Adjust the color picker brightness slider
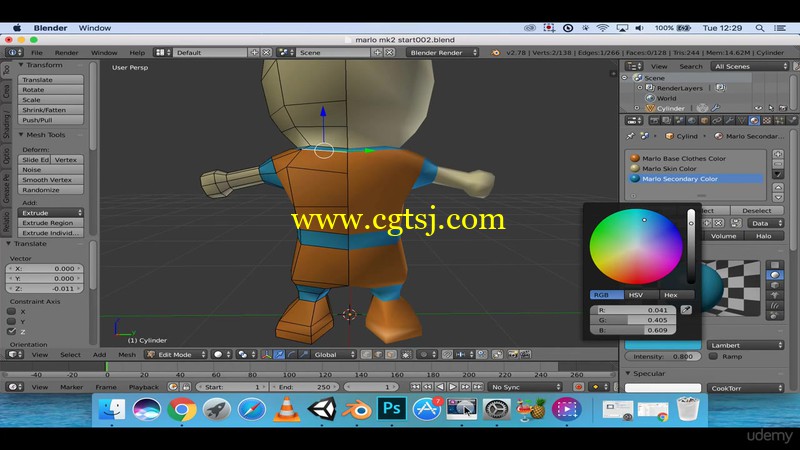 pos(691,245)
